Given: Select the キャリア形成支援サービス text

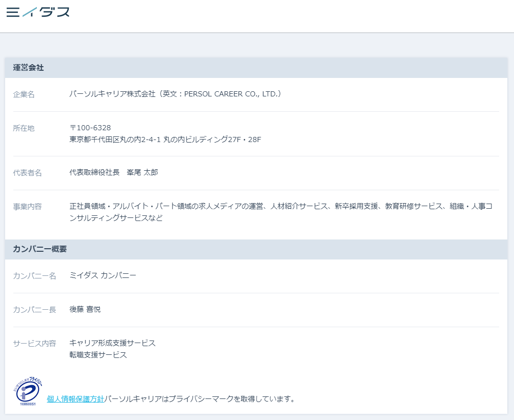Looking at the screenshot, I should 112,343.
